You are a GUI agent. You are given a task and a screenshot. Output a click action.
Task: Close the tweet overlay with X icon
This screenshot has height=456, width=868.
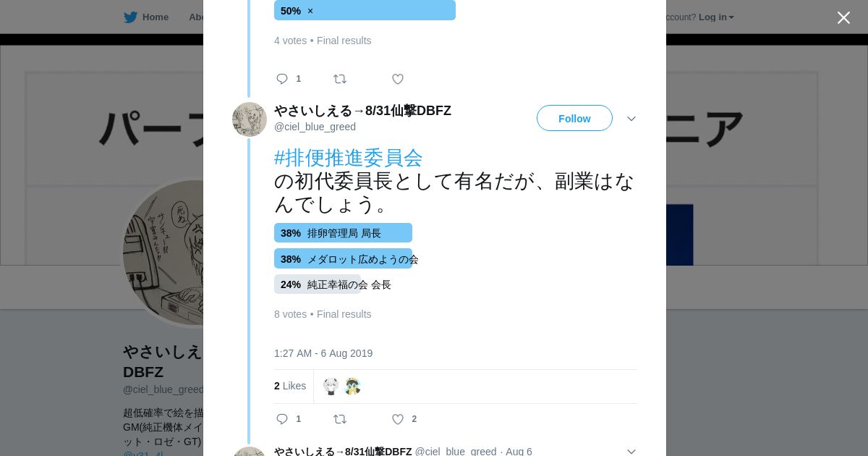click(x=843, y=18)
